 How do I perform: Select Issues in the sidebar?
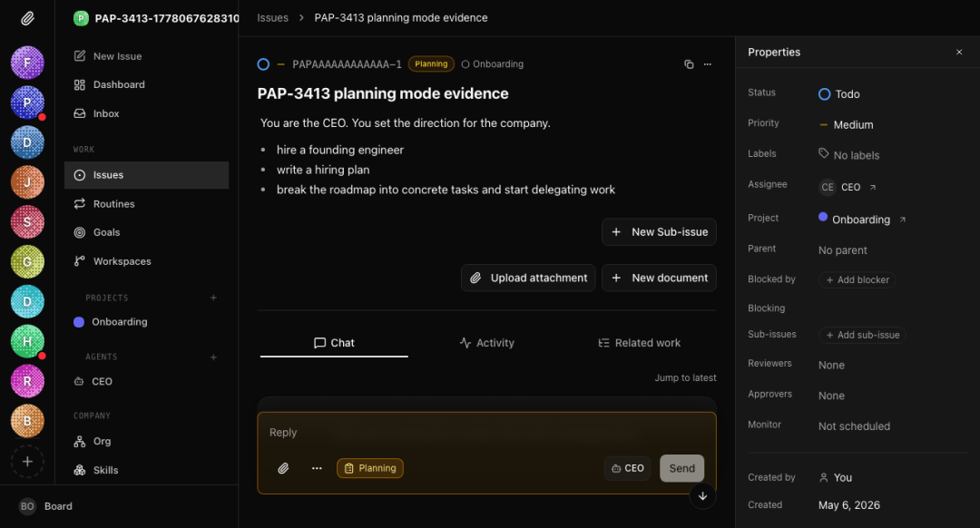pyautogui.click(x=147, y=175)
